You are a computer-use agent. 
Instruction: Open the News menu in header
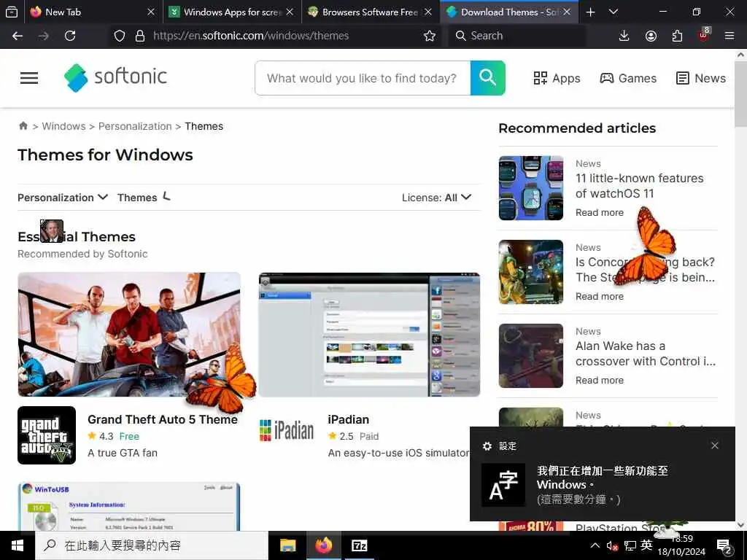click(x=701, y=78)
